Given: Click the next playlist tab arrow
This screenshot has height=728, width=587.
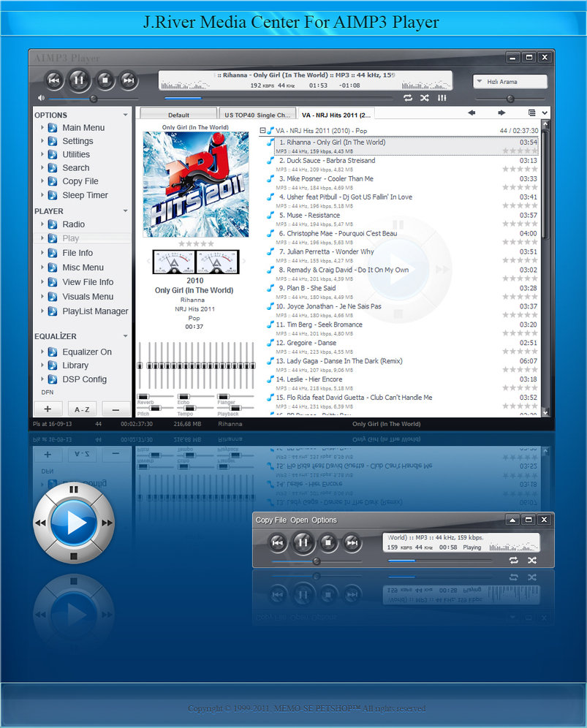Looking at the screenshot, I should click(x=501, y=113).
